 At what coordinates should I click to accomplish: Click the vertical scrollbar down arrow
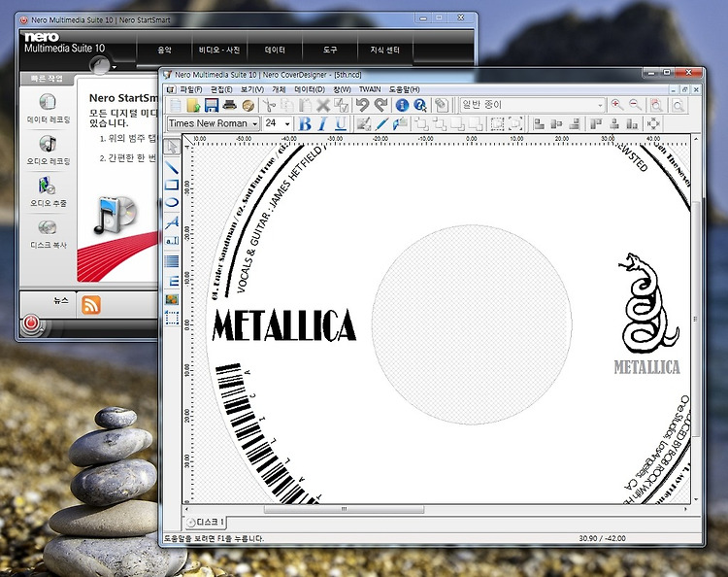pyautogui.click(x=696, y=499)
